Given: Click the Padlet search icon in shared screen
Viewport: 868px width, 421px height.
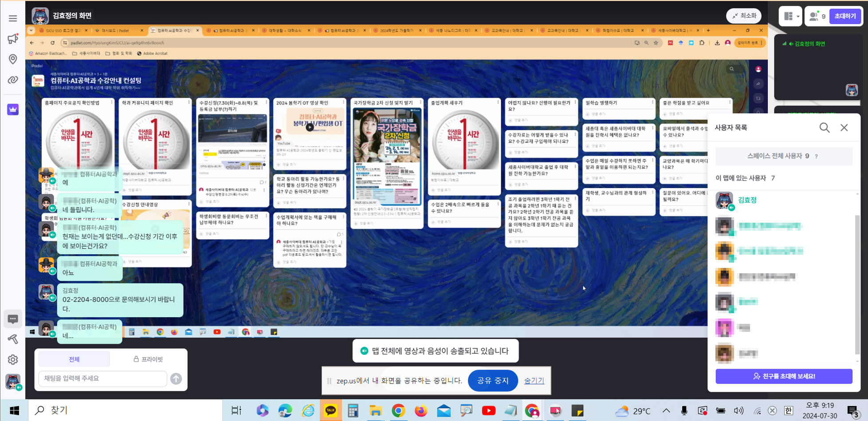Looking at the screenshot, I should (x=732, y=69).
